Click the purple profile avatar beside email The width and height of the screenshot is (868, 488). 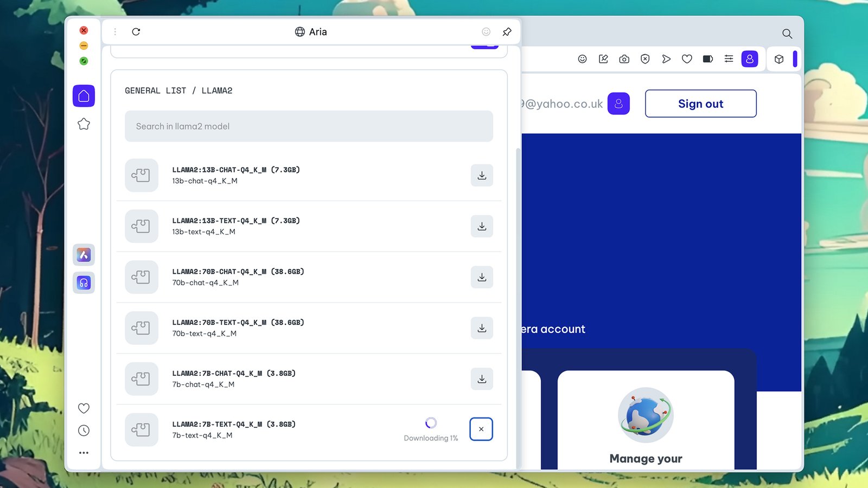click(x=618, y=104)
